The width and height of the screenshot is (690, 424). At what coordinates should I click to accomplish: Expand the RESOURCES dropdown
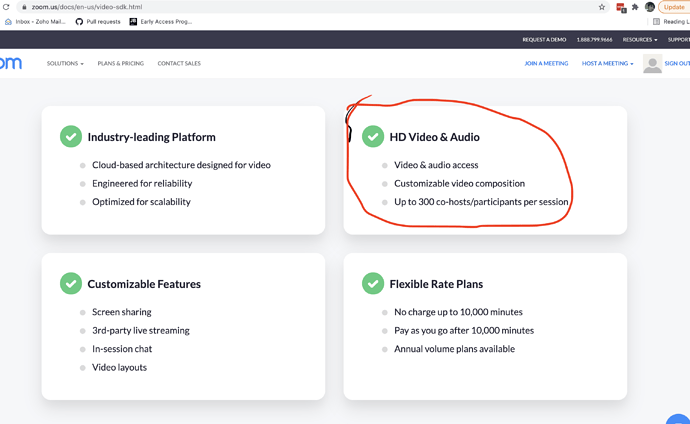tap(640, 40)
